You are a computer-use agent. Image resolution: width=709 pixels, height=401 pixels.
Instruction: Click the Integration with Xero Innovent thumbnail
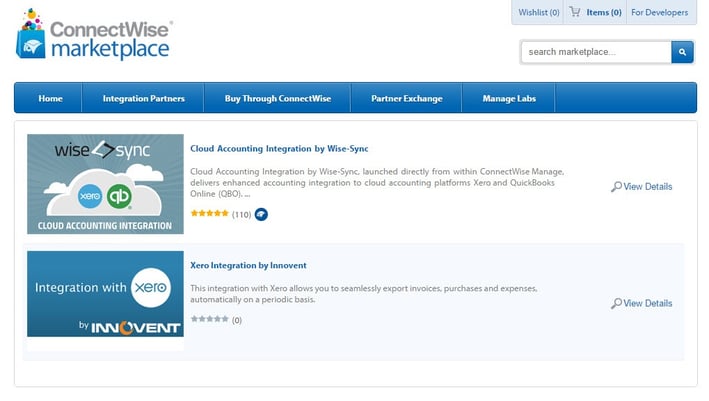[105, 294]
